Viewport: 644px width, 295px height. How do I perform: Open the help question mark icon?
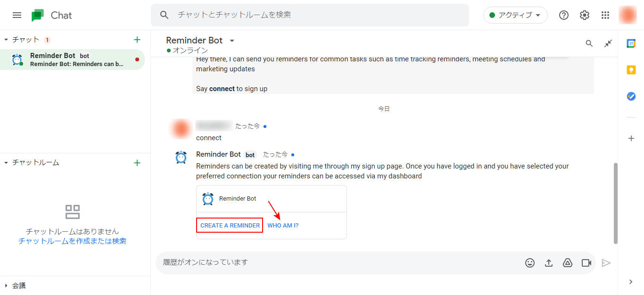click(x=563, y=15)
